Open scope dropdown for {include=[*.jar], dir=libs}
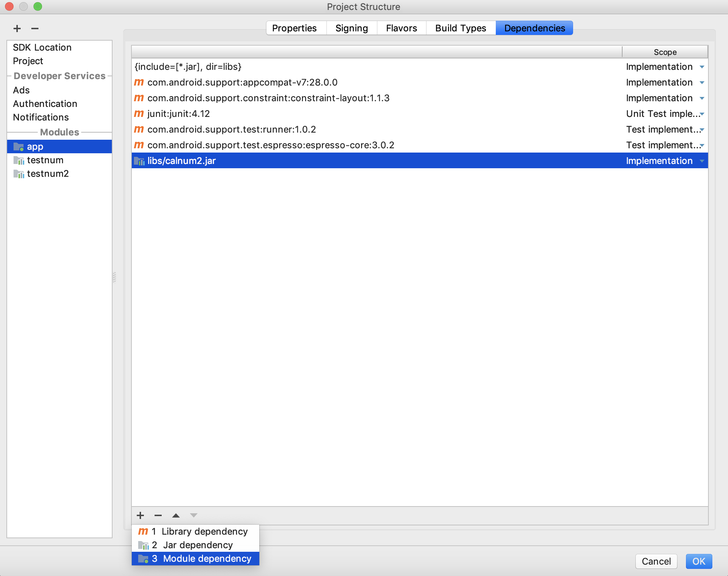 coord(702,67)
